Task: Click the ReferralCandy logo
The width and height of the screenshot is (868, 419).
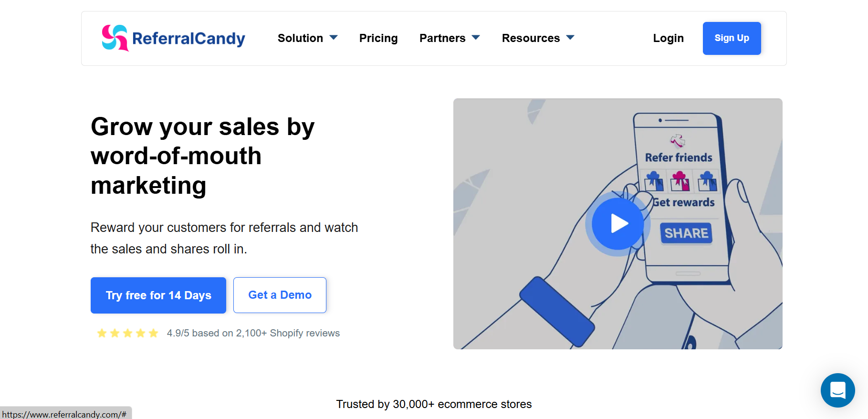Action: [x=173, y=38]
